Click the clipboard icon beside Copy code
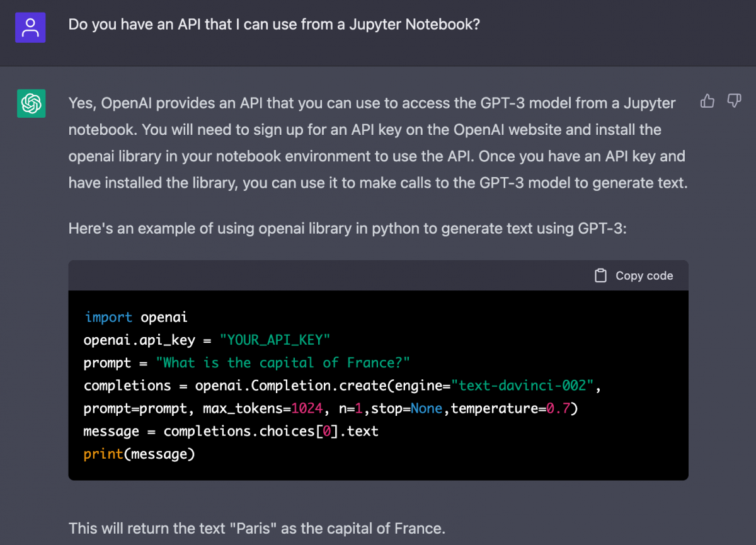This screenshot has width=756, height=545. click(600, 275)
